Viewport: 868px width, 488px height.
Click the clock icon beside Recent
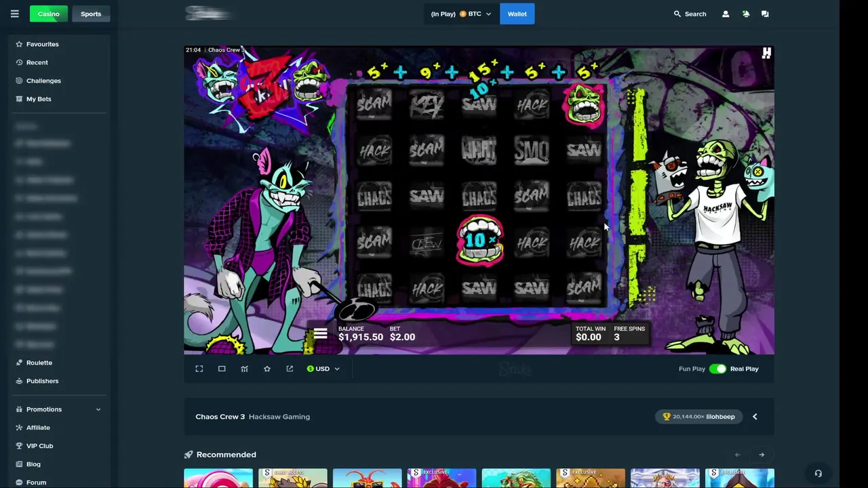(19, 62)
